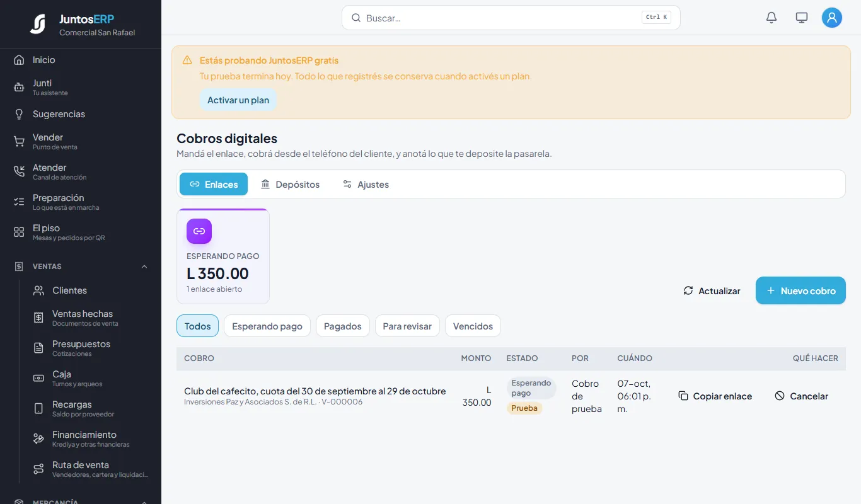861x504 pixels.
Task: Filter by Todos
Action: pyautogui.click(x=197, y=326)
